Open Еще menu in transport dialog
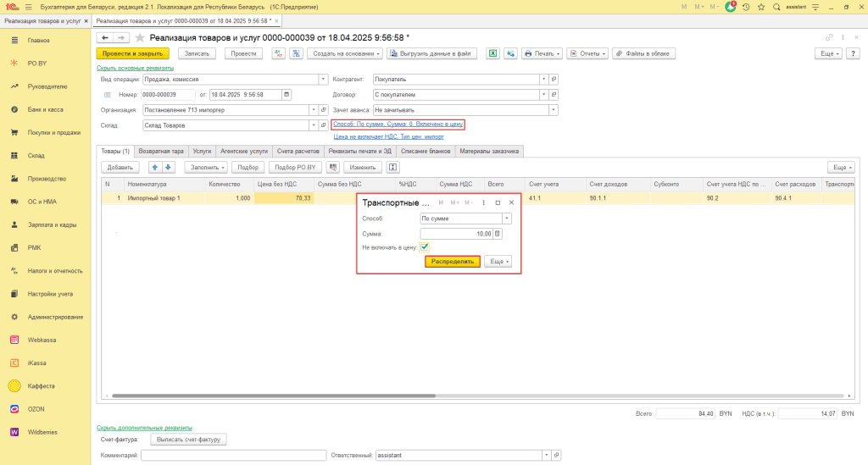868x465 pixels. (498, 262)
